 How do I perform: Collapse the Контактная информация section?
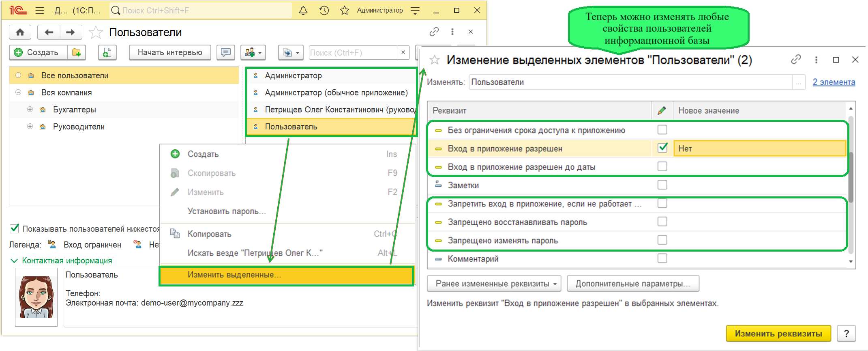[x=14, y=261]
